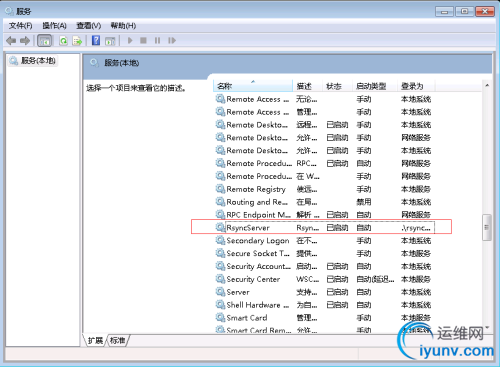Click gear icon beside Security Center
500x367 pixels.
220,279
